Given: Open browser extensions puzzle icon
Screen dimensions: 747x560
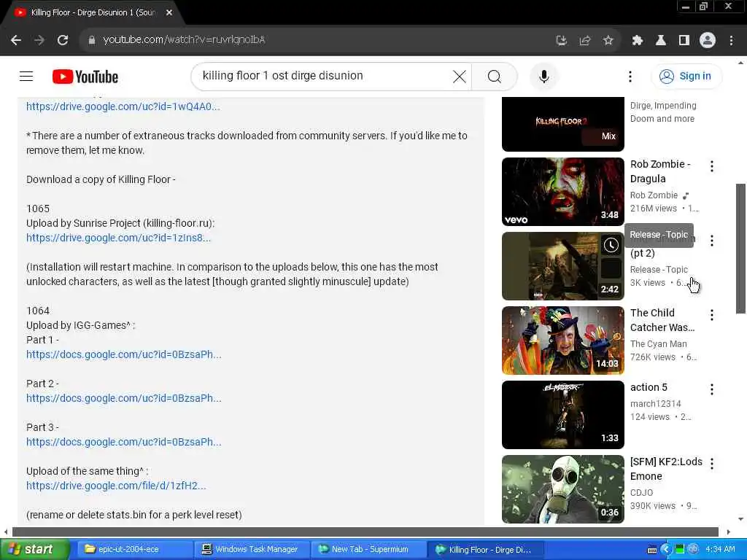Looking at the screenshot, I should pos(637,41).
